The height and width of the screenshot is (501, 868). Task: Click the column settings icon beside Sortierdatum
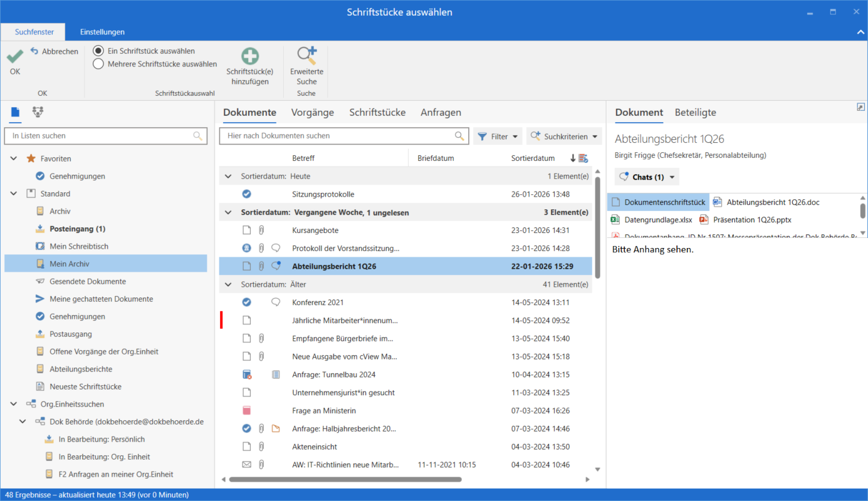583,158
